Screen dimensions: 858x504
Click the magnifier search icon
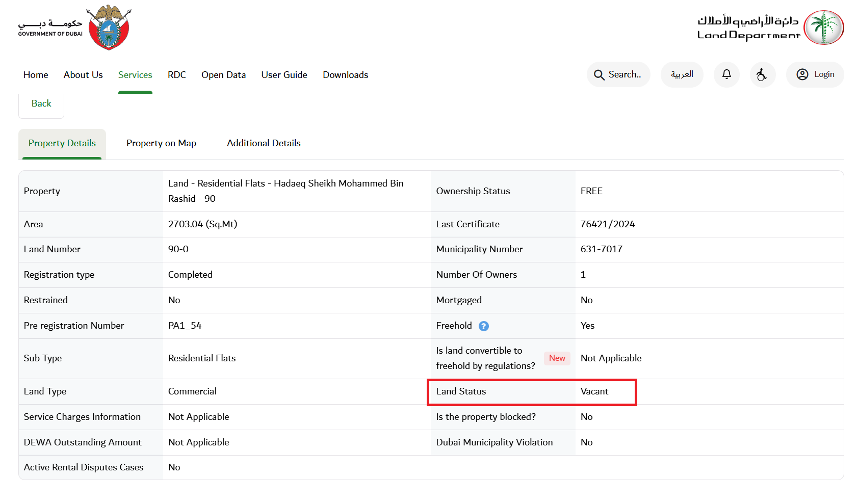(599, 75)
